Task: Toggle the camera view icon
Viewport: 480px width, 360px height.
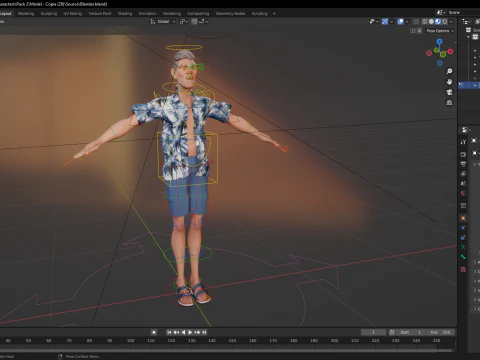Action: coord(449,92)
